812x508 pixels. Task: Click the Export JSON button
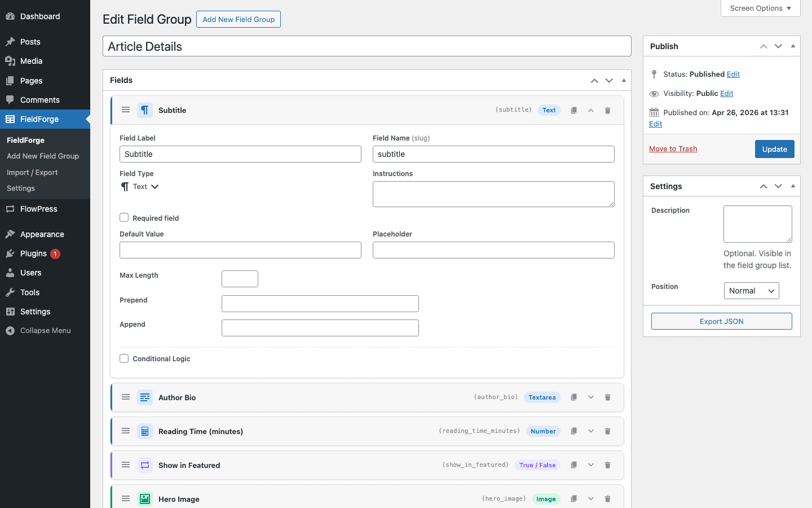point(721,321)
